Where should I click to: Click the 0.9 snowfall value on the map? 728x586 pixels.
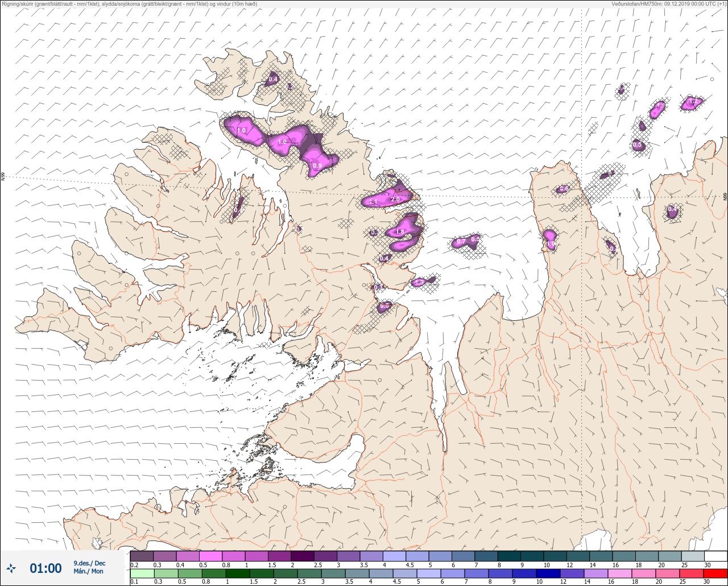[x=317, y=166]
